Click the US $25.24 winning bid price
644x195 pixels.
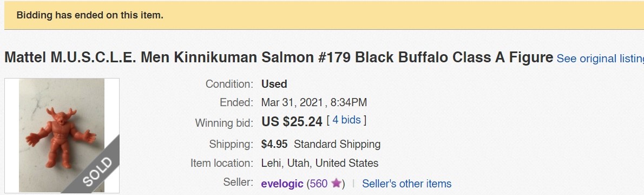coord(292,121)
